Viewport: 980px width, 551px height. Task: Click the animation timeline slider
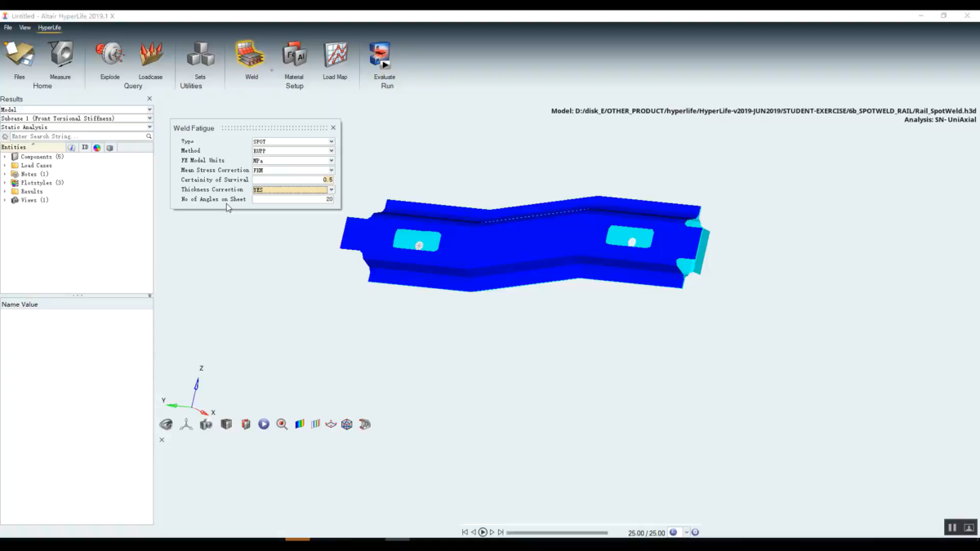(x=557, y=533)
